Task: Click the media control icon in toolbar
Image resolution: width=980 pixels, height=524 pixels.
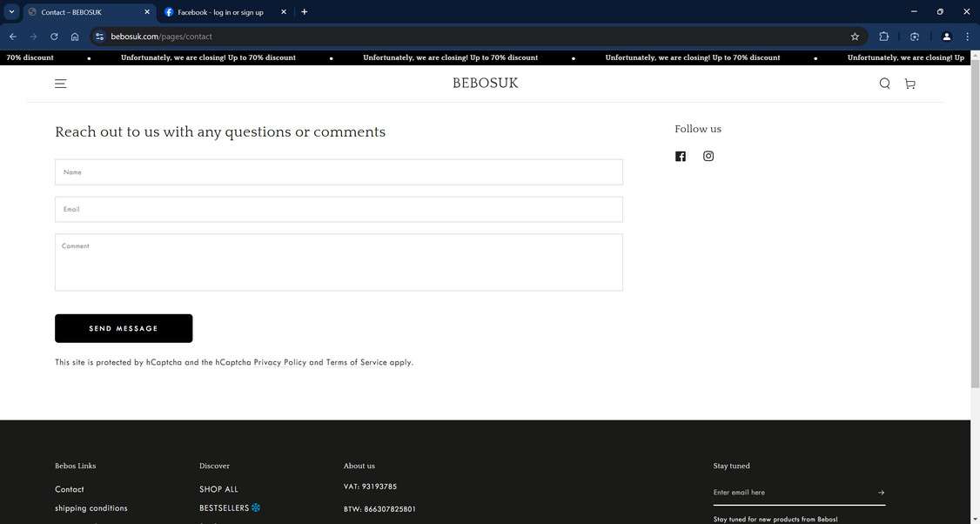Action: [x=915, y=37]
